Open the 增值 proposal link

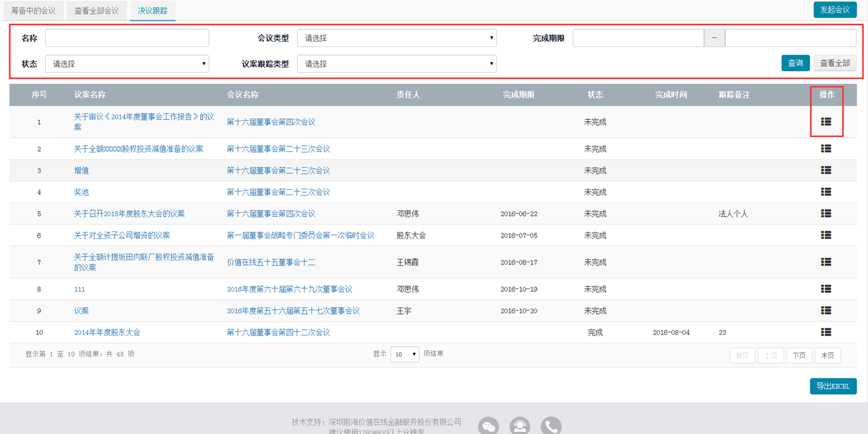(x=81, y=170)
